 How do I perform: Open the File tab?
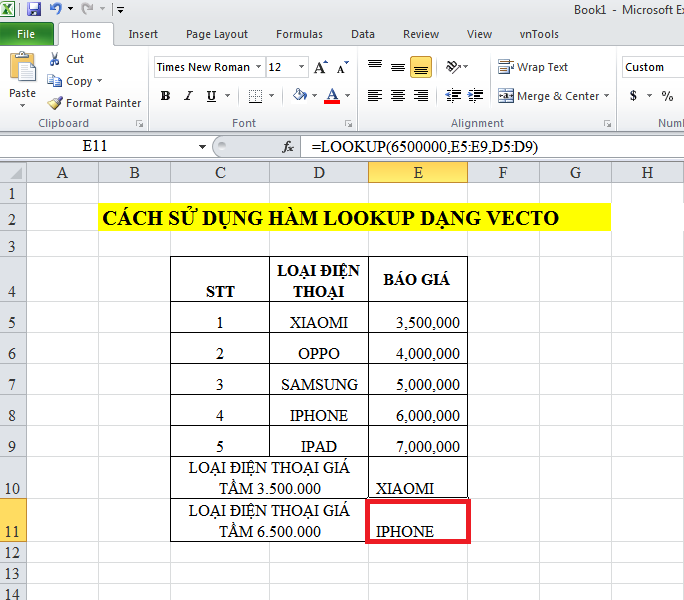[26, 34]
